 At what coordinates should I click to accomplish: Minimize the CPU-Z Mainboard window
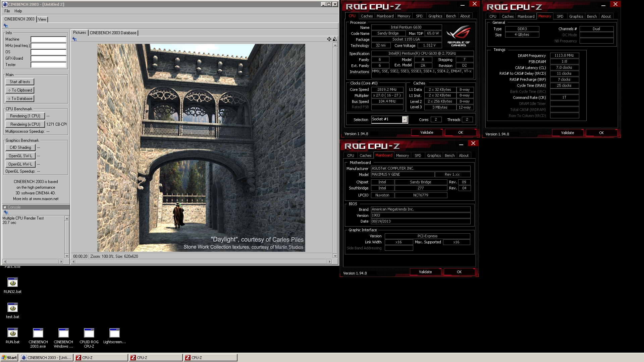click(x=461, y=144)
